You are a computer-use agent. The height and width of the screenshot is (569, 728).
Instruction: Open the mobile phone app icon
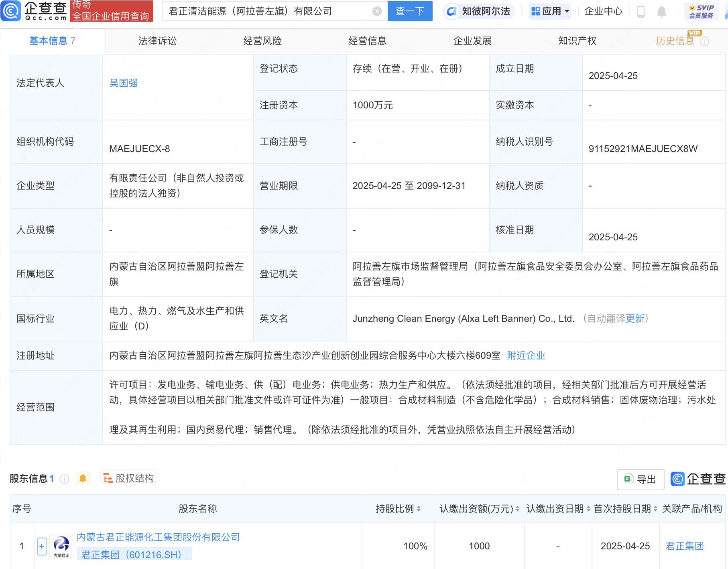point(641,12)
